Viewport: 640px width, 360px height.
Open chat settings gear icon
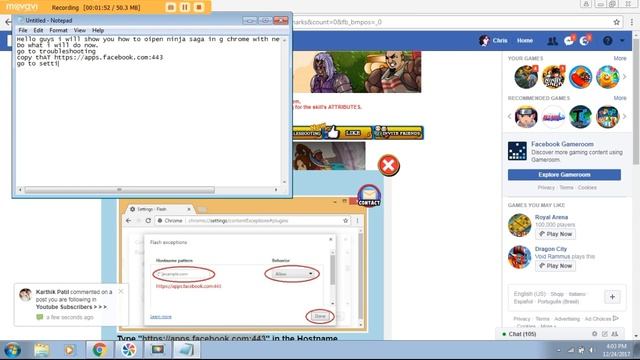(594, 334)
